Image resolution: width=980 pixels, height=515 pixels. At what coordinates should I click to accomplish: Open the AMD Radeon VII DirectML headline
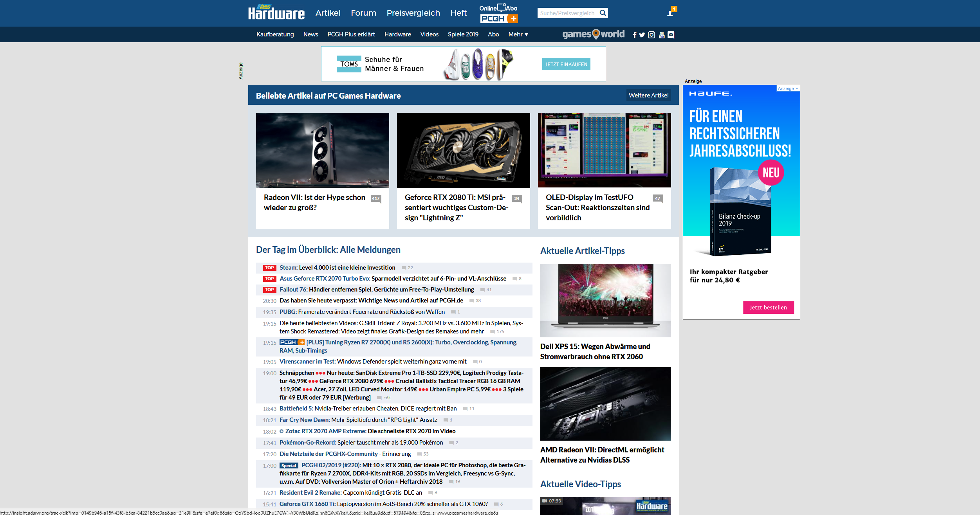click(602, 455)
